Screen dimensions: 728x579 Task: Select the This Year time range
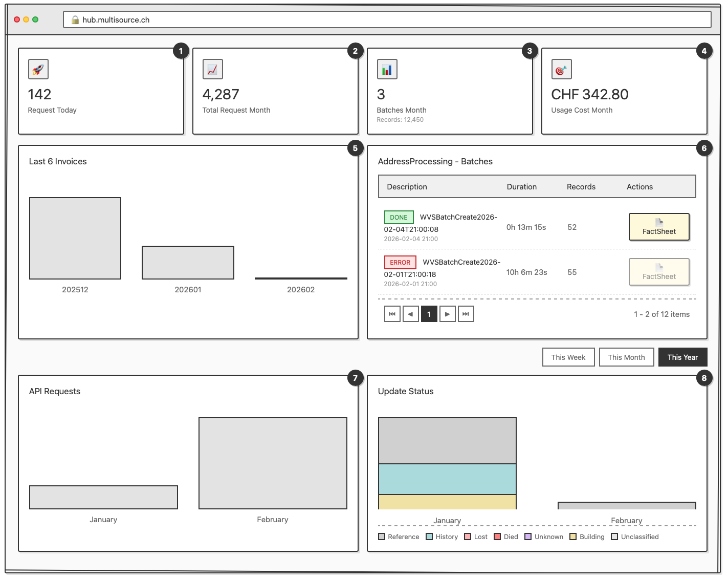pyautogui.click(x=682, y=357)
